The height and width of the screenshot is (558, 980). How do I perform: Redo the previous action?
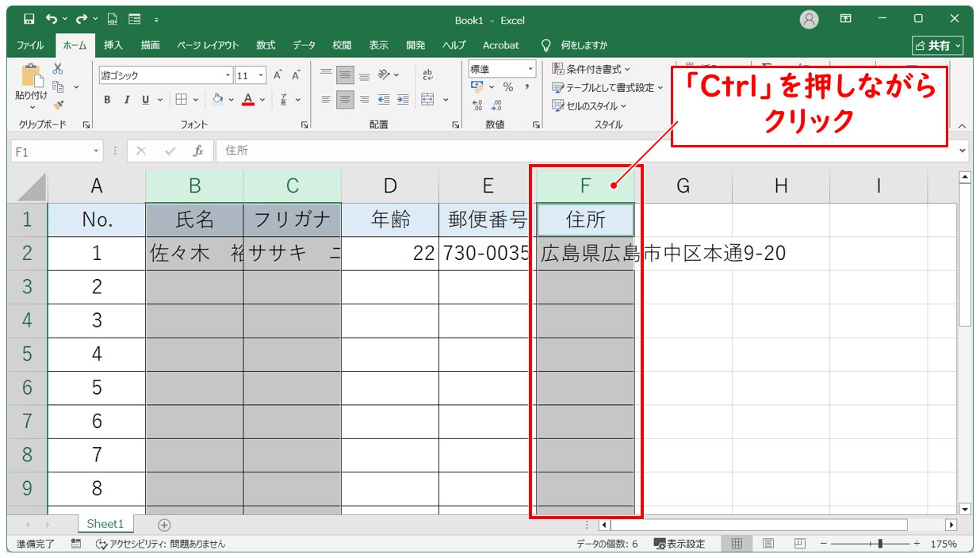click(x=82, y=19)
